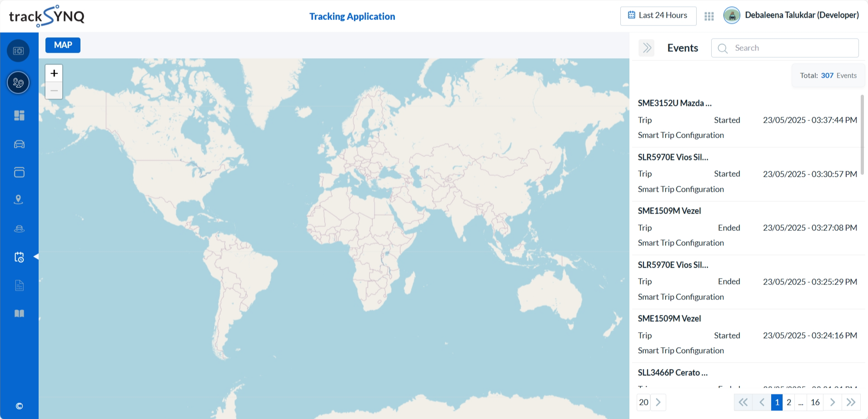Image resolution: width=868 pixels, height=419 pixels.
Task: Jump to last page using double-arrow
Action: pos(851,402)
